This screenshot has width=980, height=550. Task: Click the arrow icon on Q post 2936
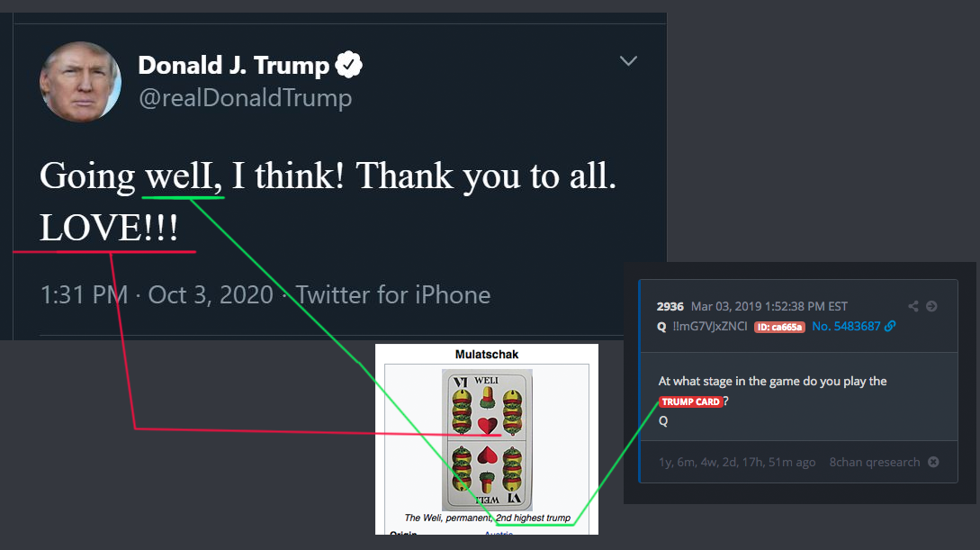tap(931, 306)
